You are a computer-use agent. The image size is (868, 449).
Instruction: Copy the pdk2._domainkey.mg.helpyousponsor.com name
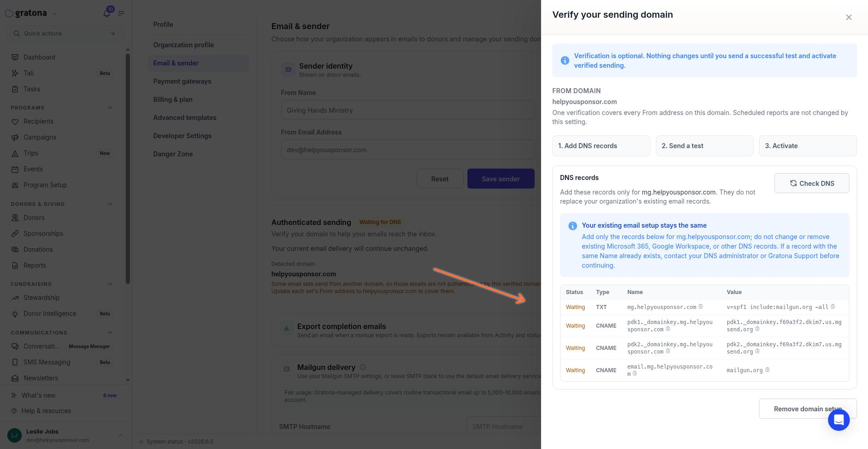pos(668,351)
